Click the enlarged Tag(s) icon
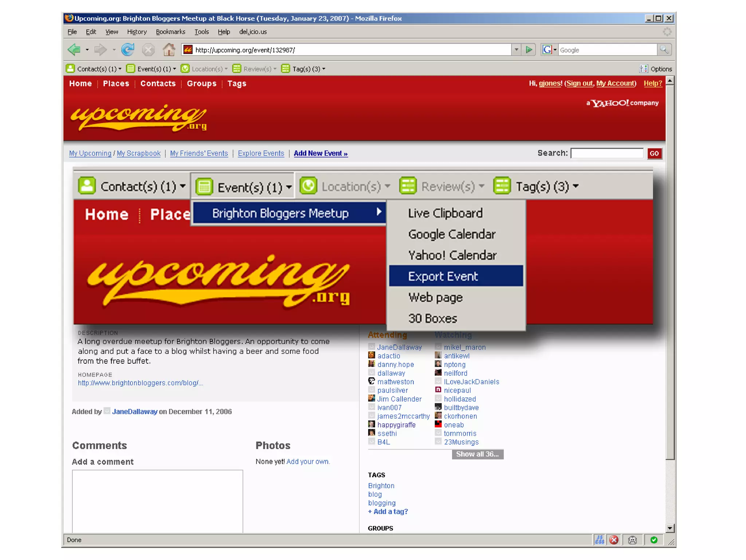This screenshot has height=560, width=746. pos(502,186)
